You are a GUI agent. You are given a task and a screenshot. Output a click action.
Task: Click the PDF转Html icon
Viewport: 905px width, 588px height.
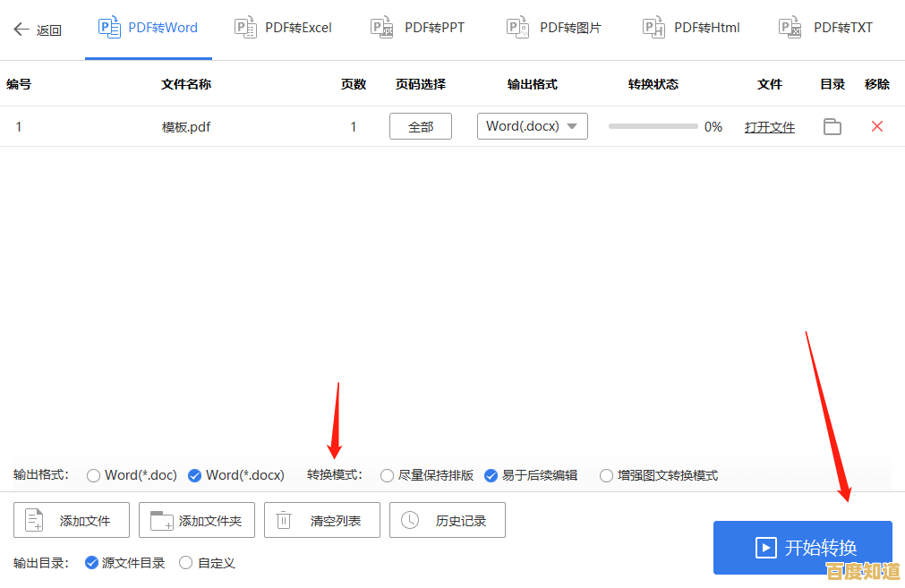point(653,27)
